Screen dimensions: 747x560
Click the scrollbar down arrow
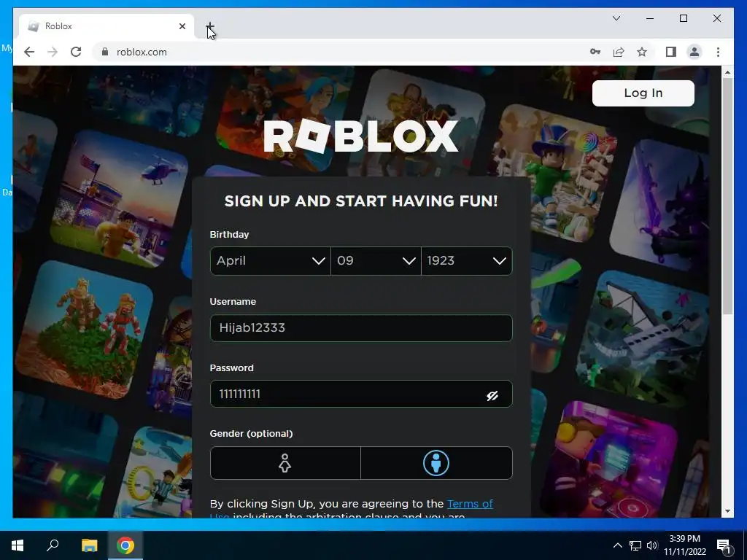coord(727,511)
